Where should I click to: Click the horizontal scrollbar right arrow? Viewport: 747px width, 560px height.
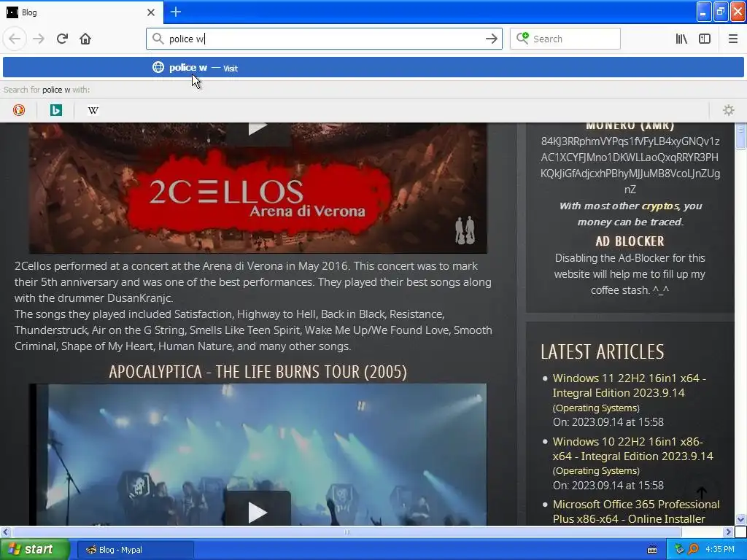(x=729, y=532)
